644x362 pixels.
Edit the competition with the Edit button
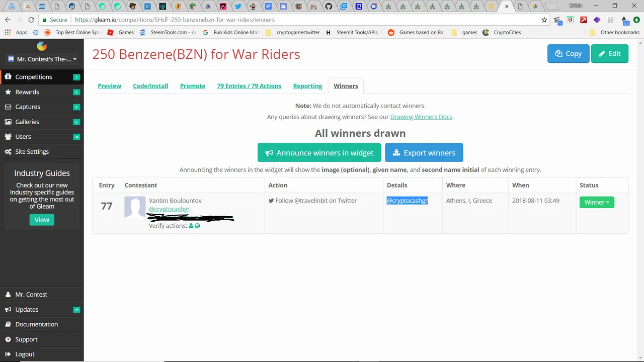tap(610, 54)
